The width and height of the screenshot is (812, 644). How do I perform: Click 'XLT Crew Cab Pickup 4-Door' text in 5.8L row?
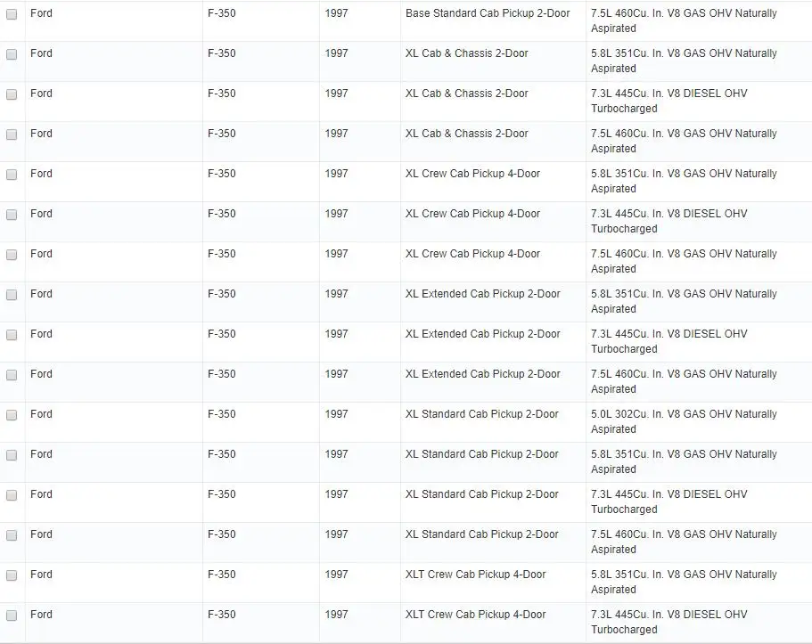(x=475, y=575)
